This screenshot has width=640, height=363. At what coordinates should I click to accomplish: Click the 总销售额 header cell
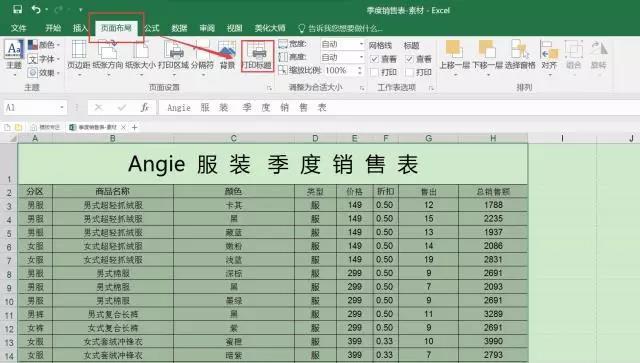pyautogui.click(x=493, y=191)
